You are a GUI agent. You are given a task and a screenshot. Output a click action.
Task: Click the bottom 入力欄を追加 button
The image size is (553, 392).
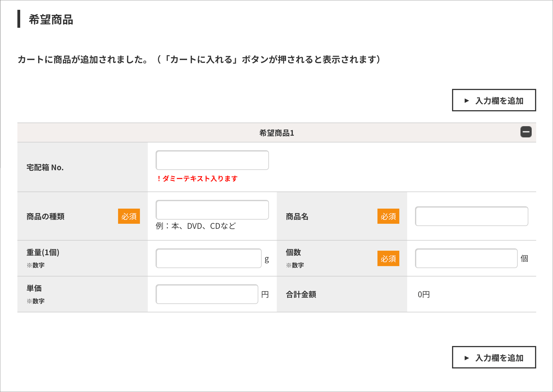[494, 358]
